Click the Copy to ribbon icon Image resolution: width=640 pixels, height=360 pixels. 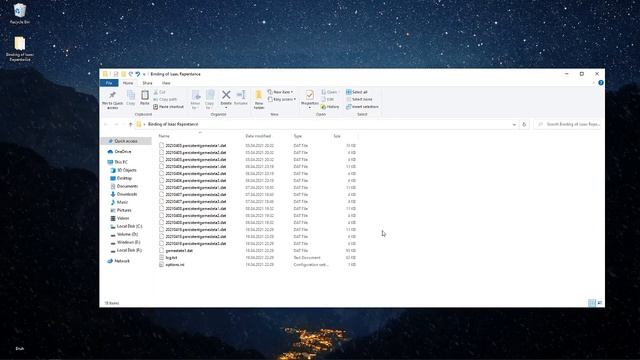pyautogui.click(x=210, y=96)
